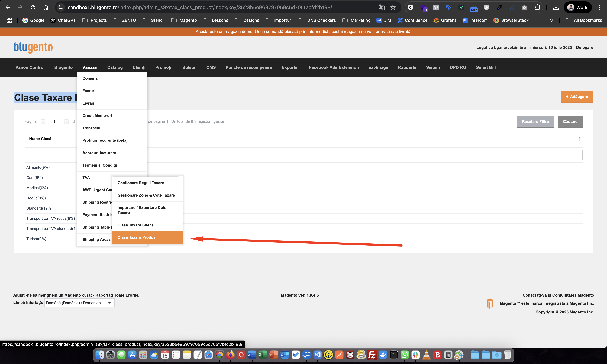Launch Slack from the dock
607x364 pixels.
click(415, 355)
